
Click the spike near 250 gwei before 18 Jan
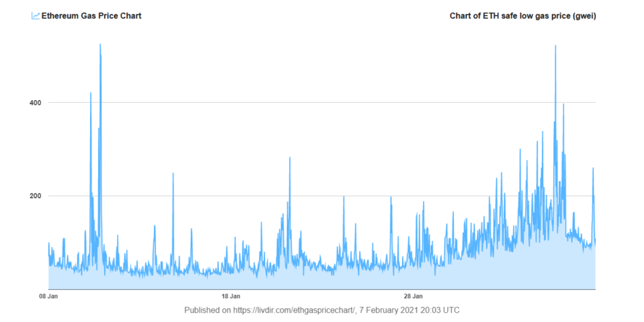pos(173,174)
